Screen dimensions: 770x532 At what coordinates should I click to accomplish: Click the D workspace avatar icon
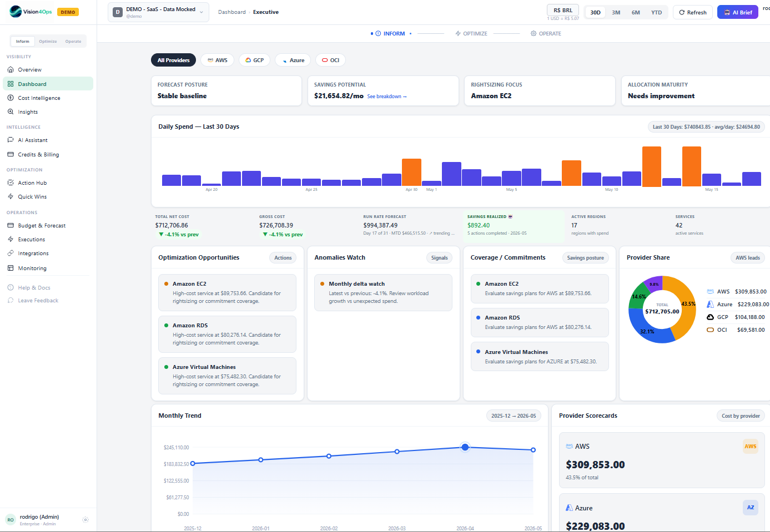(x=118, y=12)
